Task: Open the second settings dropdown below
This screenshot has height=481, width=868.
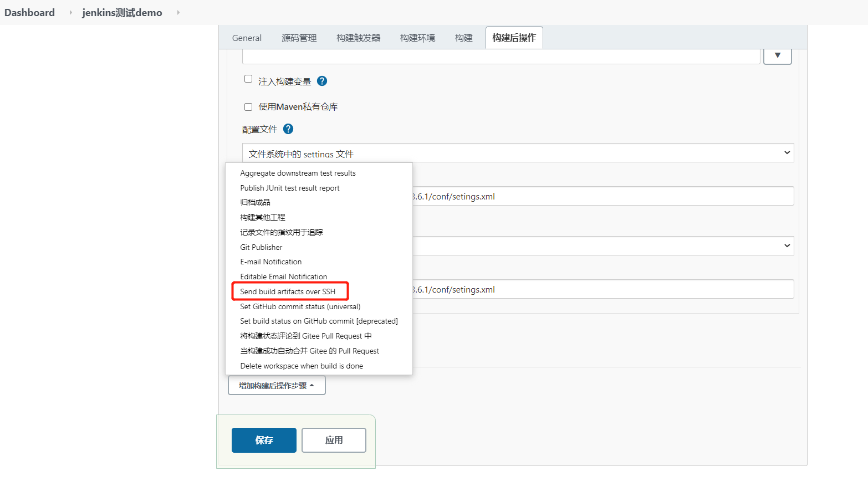Action: click(603, 246)
